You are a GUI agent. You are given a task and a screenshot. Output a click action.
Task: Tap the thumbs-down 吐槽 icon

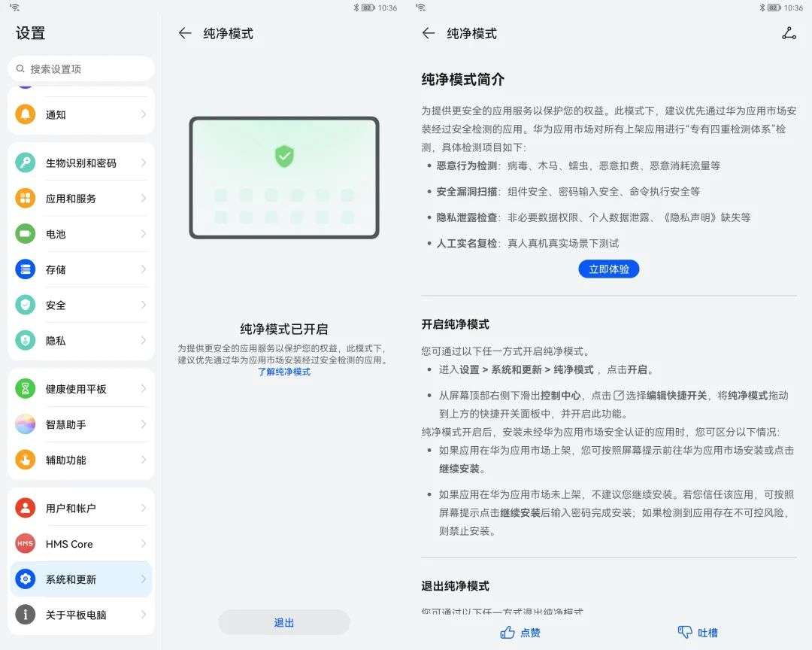(685, 633)
